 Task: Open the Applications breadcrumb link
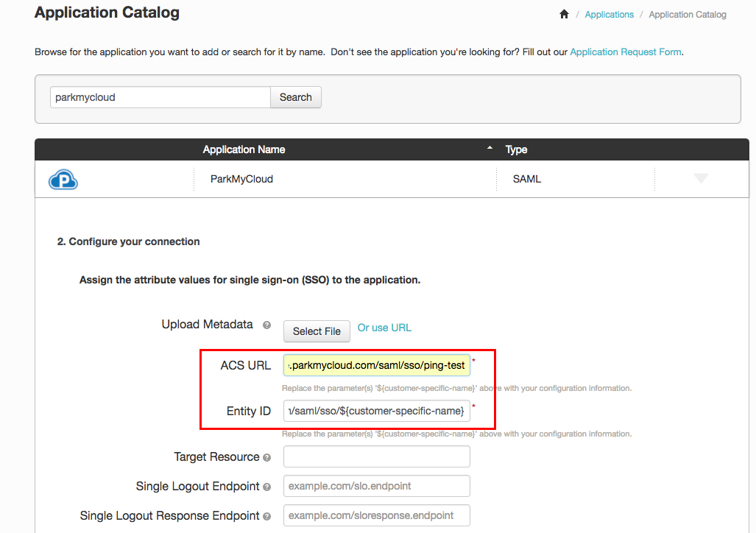click(x=609, y=15)
